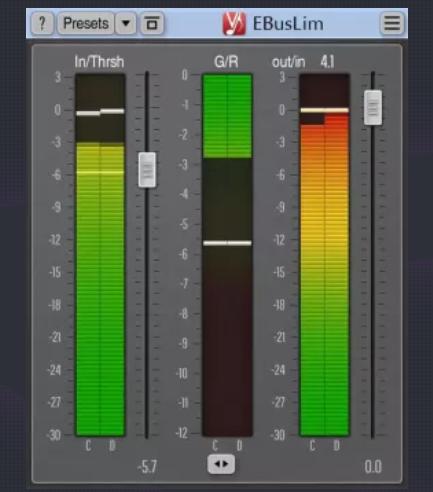Click the output meter peak hold marker
433x492 pixels.
[324, 110]
